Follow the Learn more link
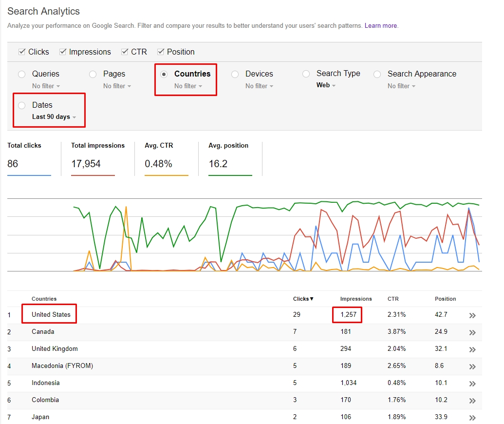504x424 pixels. [x=381, y=25]
